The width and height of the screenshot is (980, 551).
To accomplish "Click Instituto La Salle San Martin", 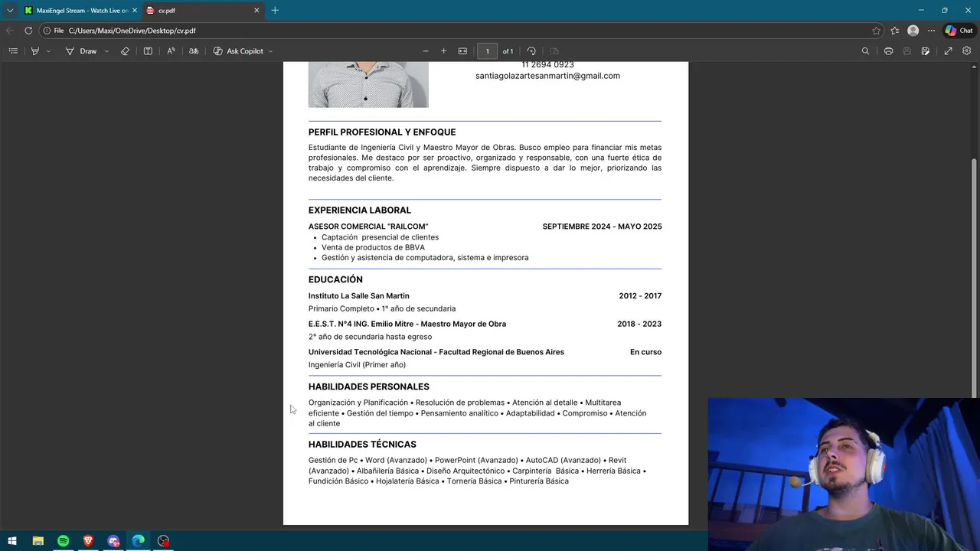I will click(359, 296).
